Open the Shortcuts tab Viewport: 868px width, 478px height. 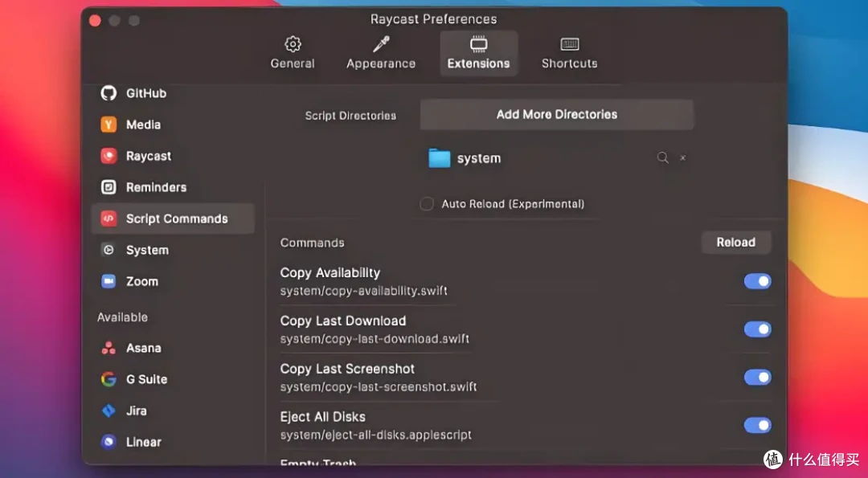click(x=569, y=53)
